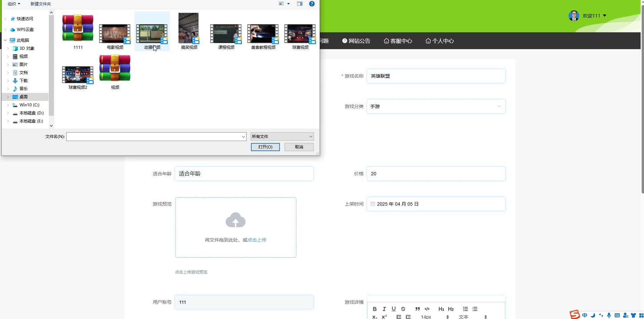The image size is (644, 319).
Task: Change view with the view mode icon
Action: (281, 4)
